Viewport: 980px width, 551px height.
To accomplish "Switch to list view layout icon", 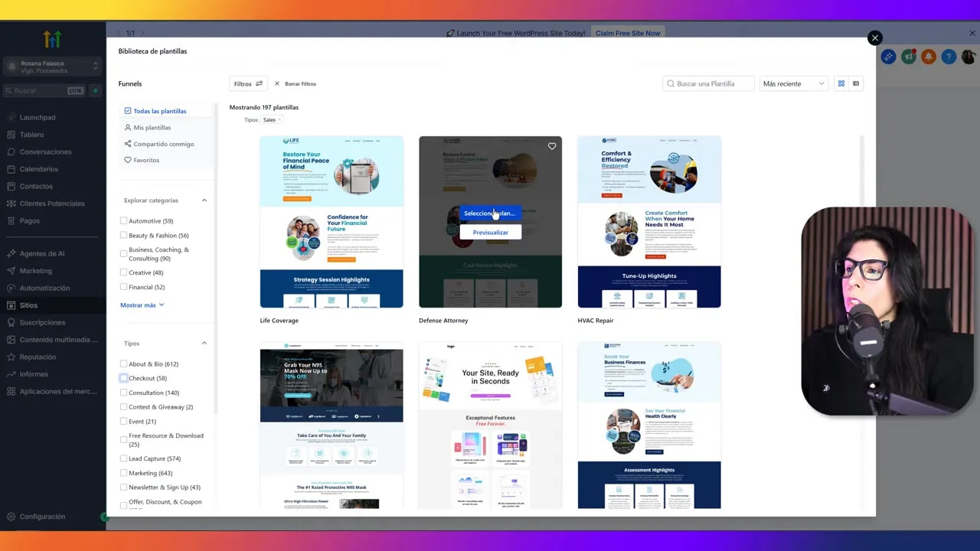I will pos(856,83).
